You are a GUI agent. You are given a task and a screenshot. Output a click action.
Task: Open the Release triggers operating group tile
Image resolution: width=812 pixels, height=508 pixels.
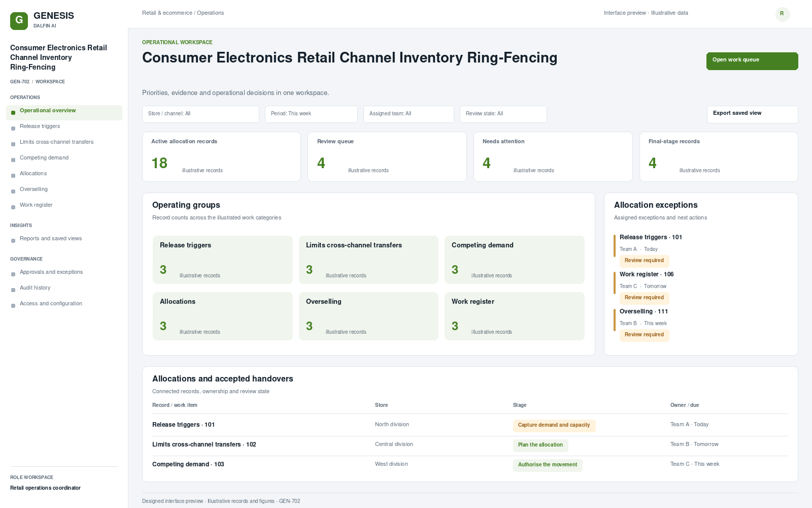coord(223,260)
